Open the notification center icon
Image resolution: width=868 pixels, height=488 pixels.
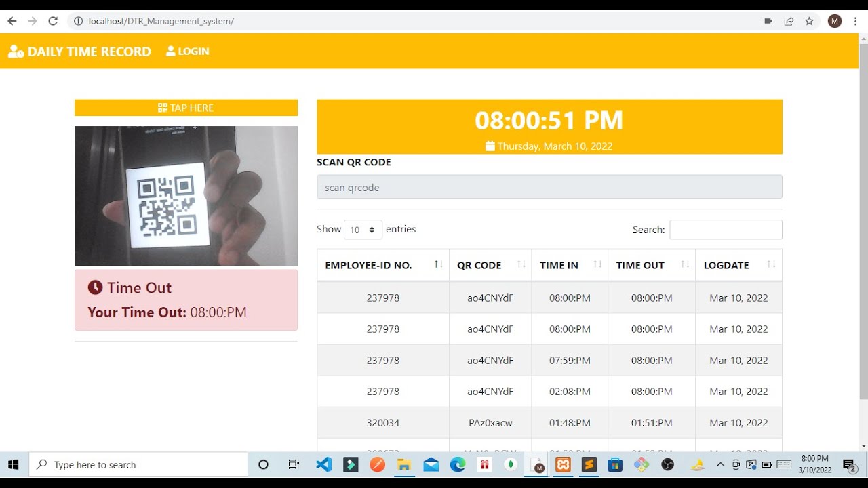849,465
